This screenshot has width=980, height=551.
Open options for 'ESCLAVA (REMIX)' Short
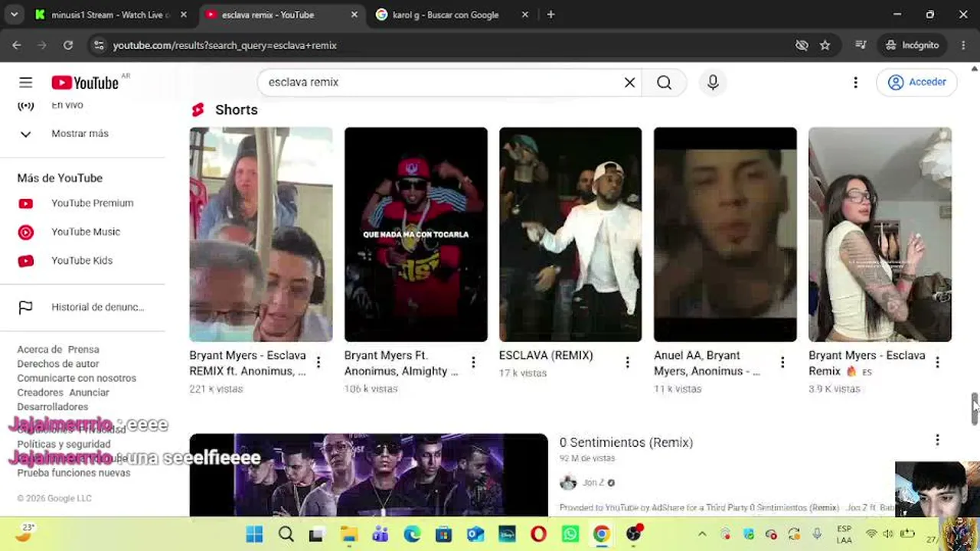point(628,363)
